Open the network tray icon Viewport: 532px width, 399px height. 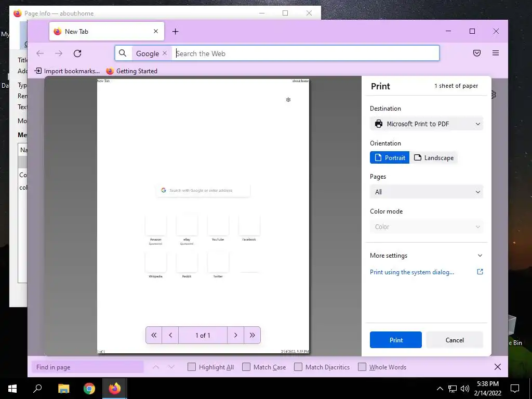click(x=453, y=389)
